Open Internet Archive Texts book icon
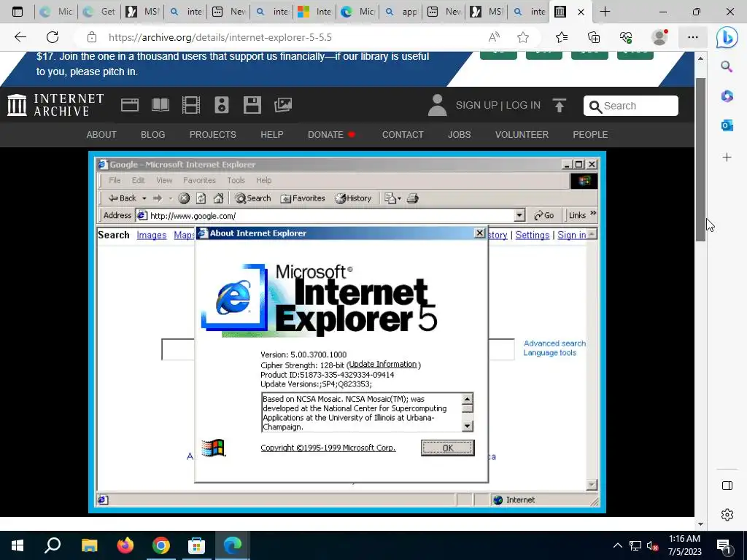Screen dimensions: 747x560 (160, 105)
